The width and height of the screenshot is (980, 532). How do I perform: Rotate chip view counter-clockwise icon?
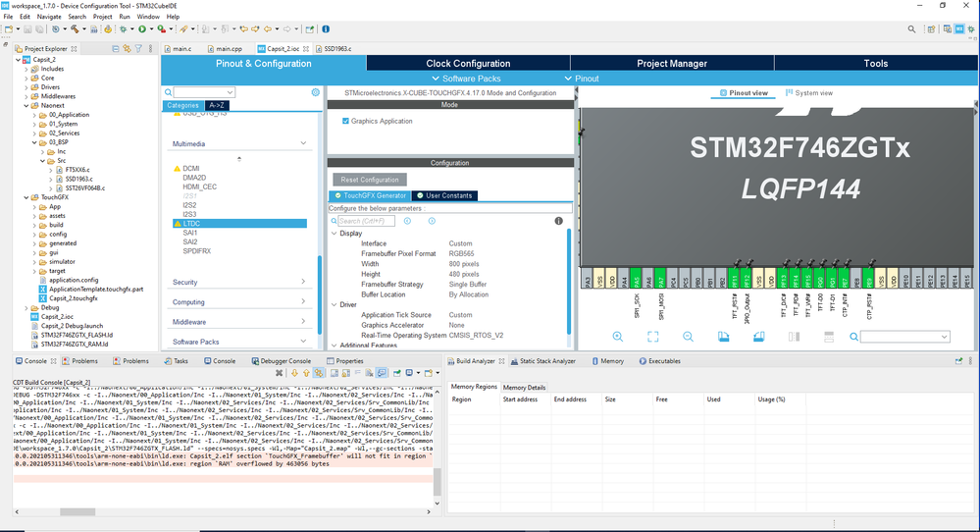click(x=758, y=337)
